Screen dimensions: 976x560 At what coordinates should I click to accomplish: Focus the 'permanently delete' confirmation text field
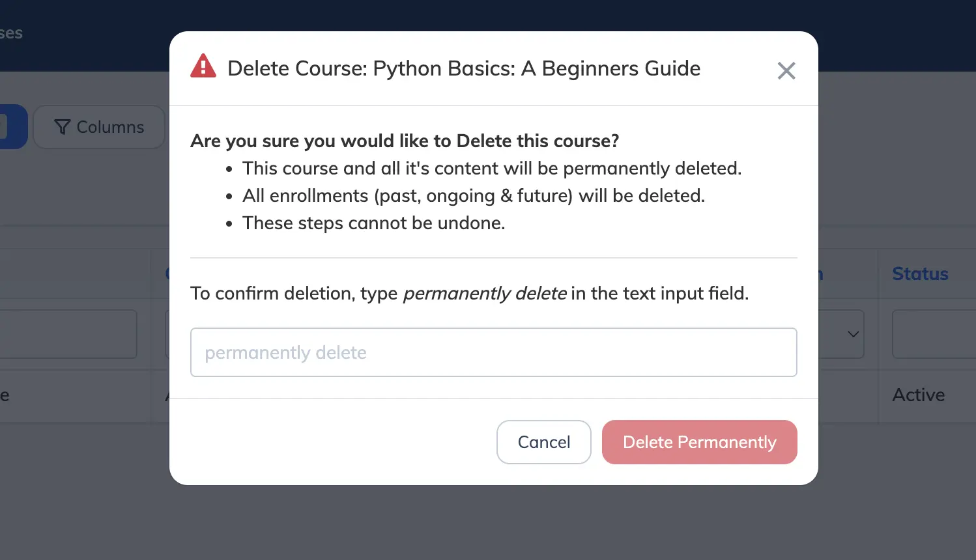(493, 352)
